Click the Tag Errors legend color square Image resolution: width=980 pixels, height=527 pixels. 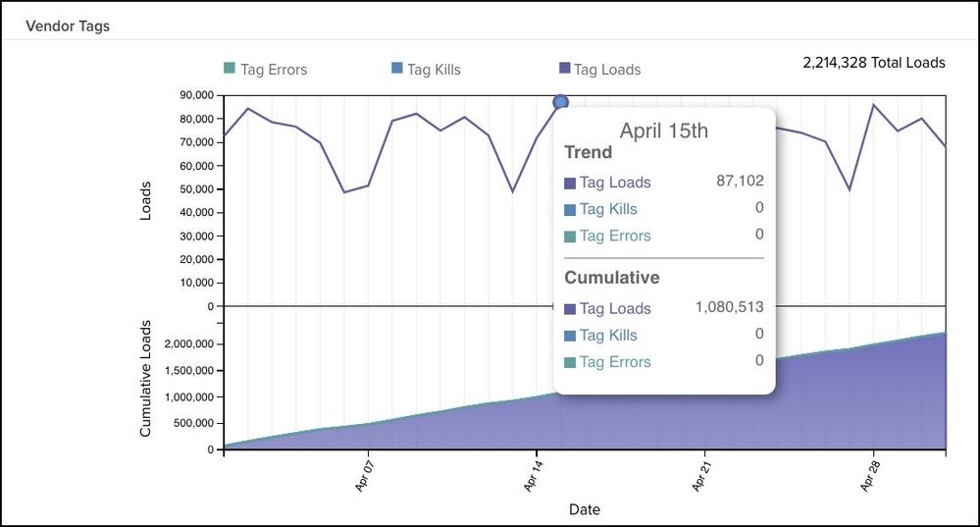(230, 69)
